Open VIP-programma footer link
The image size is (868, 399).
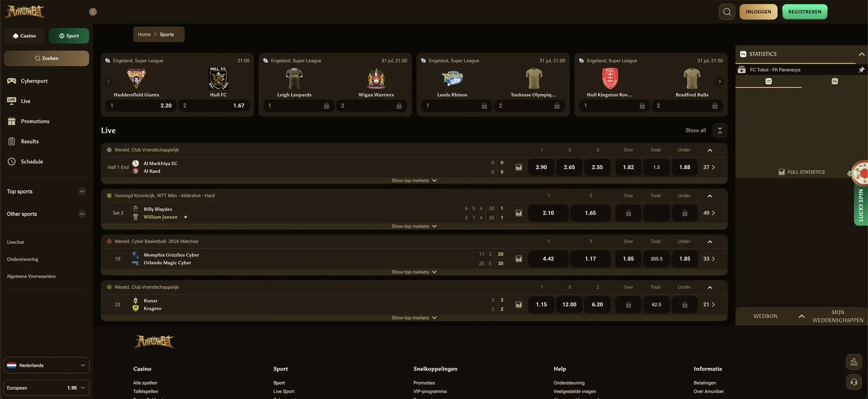pos(429,392)
